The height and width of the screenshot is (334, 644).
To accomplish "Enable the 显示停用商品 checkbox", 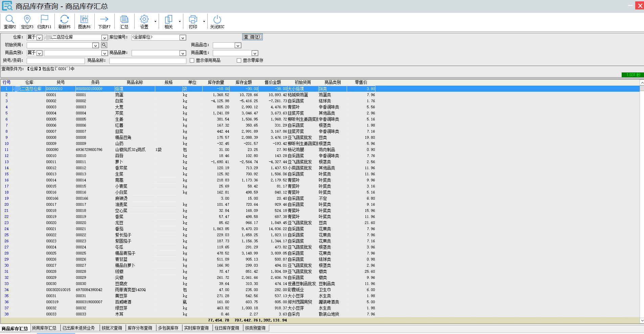I will click(192, 61).
